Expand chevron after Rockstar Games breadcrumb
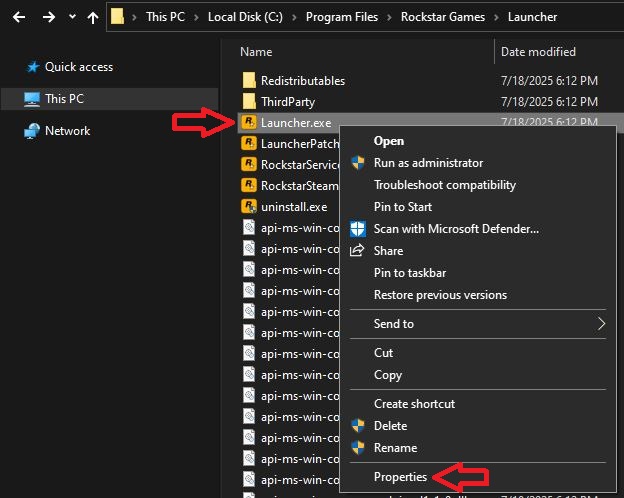 coord(496,17)
